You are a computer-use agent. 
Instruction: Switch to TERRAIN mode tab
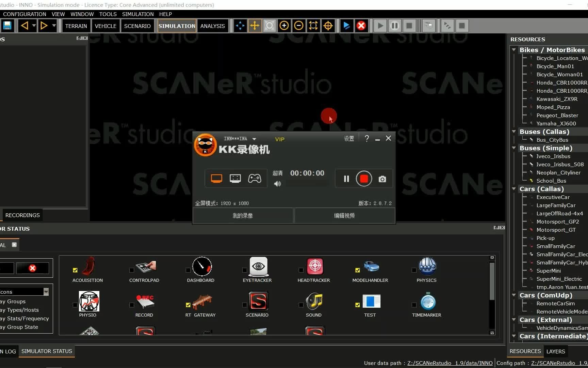(x=76, y=26)
